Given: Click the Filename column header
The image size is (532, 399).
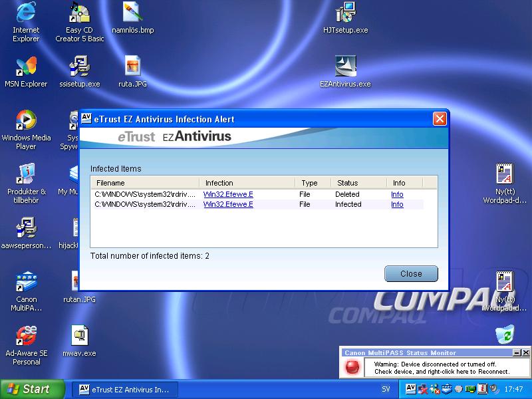Looking at the screenshot, I should pos(145,183).
